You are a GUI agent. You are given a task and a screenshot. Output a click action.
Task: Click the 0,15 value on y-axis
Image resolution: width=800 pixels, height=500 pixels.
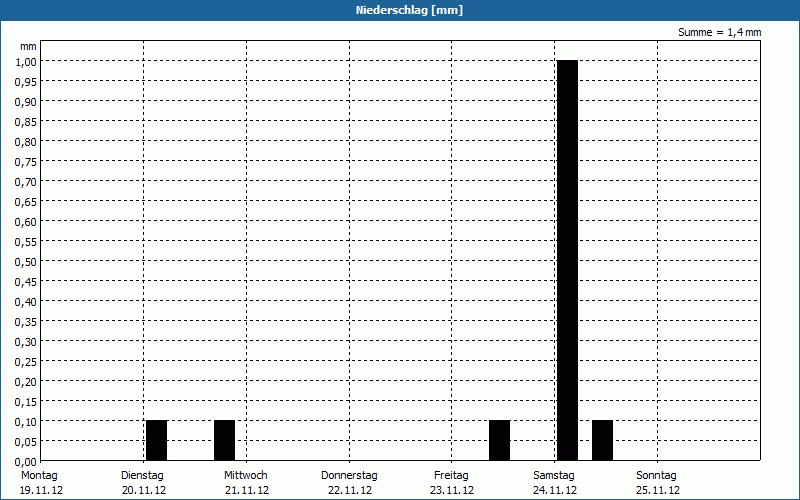click(26, 402)
